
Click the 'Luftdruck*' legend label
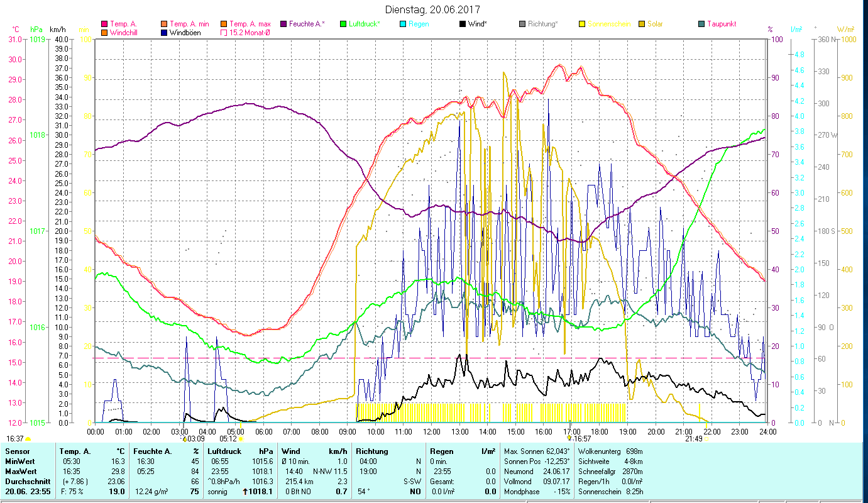(364, 24)
